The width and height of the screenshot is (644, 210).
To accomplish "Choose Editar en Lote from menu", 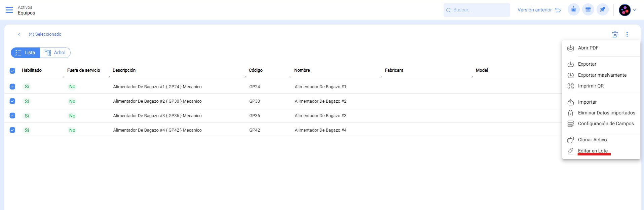I will [x=593, y=151].
